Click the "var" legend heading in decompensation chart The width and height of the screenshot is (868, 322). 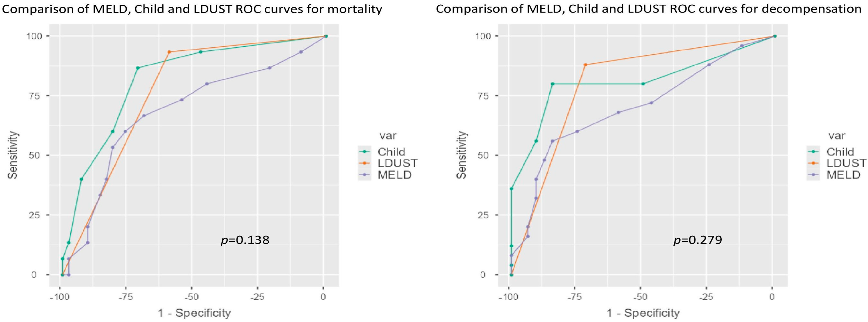(837, 136)
